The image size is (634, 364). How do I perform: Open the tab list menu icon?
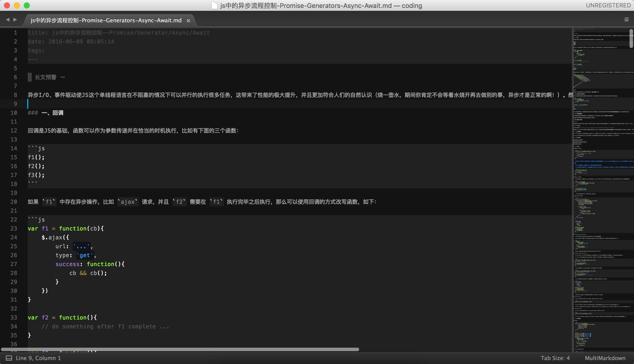point(627,20)
